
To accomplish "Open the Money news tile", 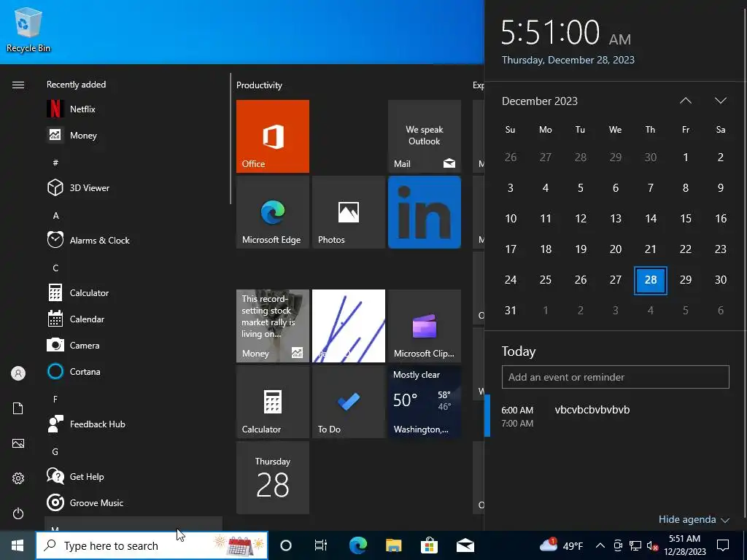I will pos(273,326).
